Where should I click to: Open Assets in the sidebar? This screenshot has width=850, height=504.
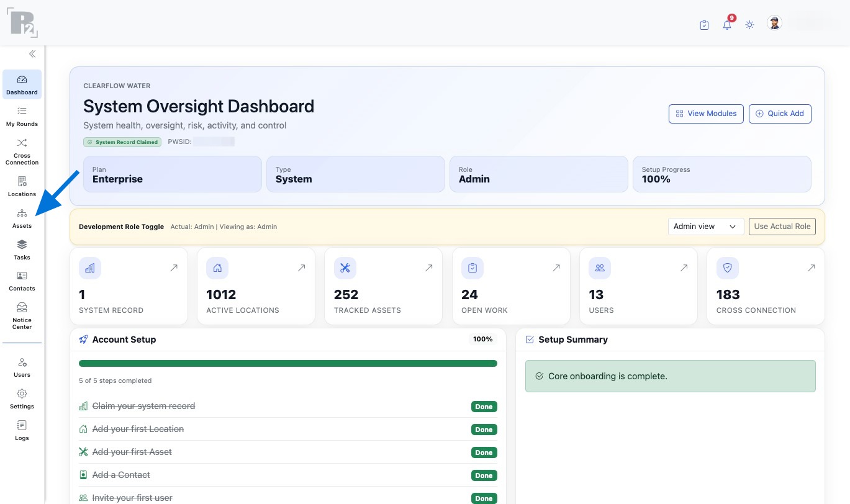(x=22, y=218)
